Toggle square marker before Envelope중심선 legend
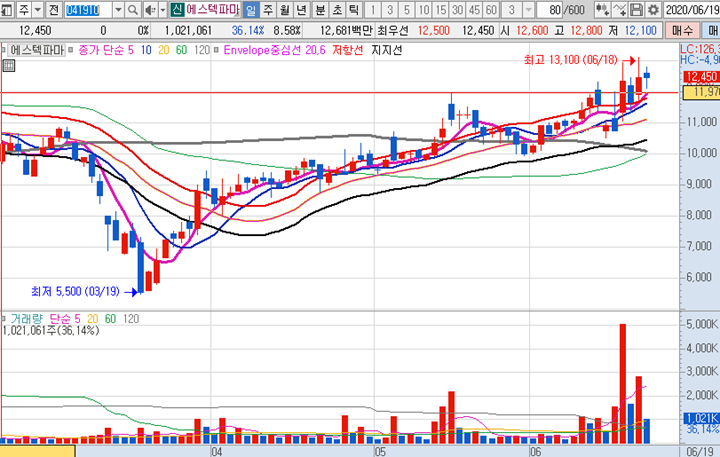The height and width of the screenshot is (457, 720). [x=216, y=50]
